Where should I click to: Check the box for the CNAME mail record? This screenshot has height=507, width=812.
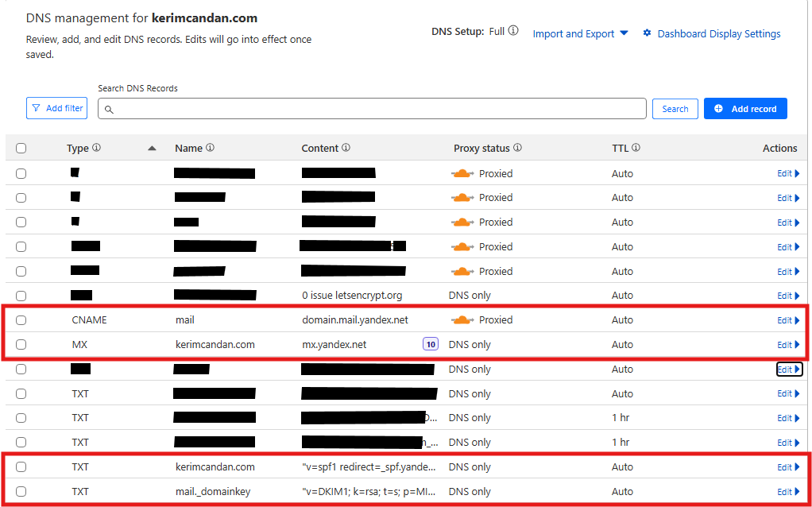21,320
